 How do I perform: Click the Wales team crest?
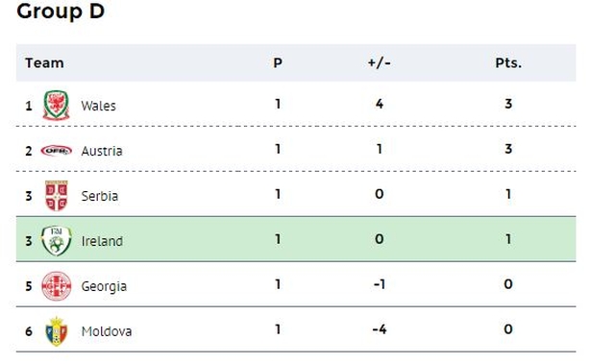[56, 106]
